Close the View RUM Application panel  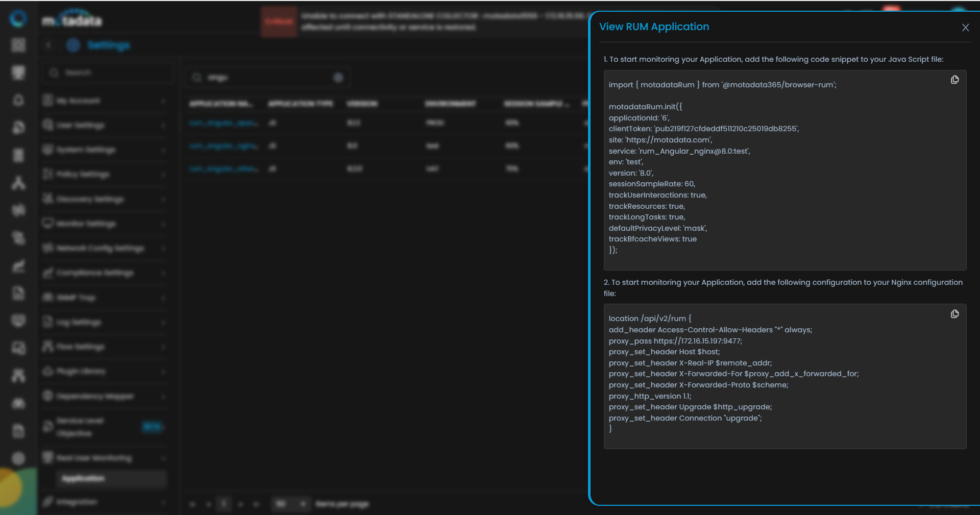pyautogui.click(x=965, y=28)
